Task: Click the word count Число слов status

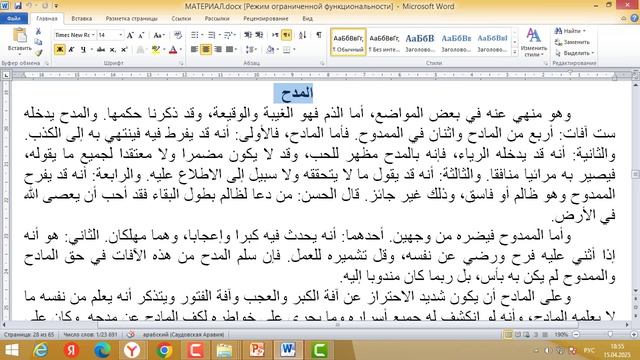Action: click(x=90, y=334)
